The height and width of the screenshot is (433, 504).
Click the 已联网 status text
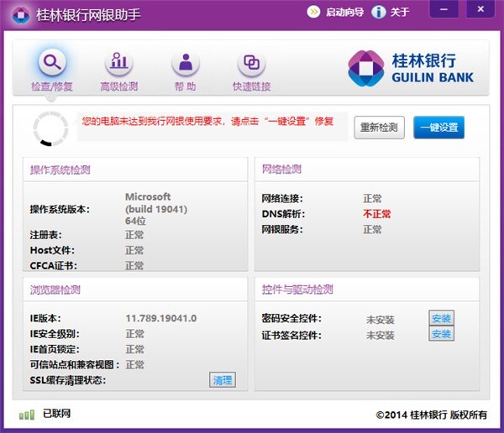pos(56,414)
